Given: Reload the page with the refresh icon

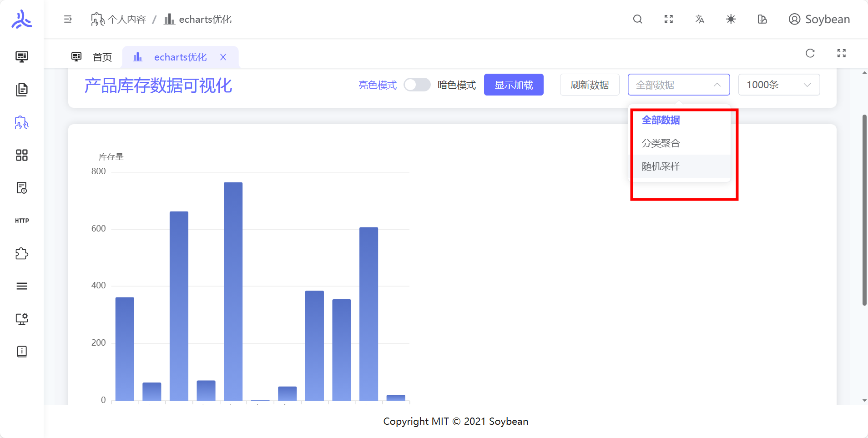Looking at the screenshot, I should click(810, 53).
